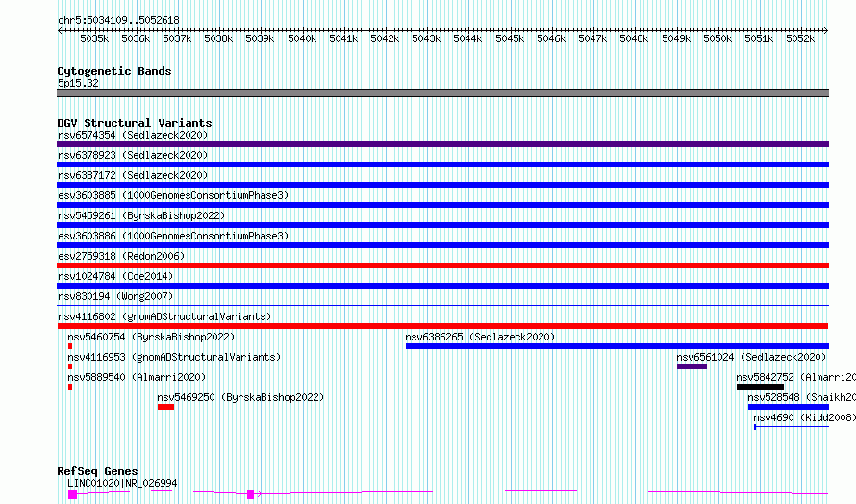
Task: Select the blue nsv1024784 variant bar
Action: (x=442, y=286)
